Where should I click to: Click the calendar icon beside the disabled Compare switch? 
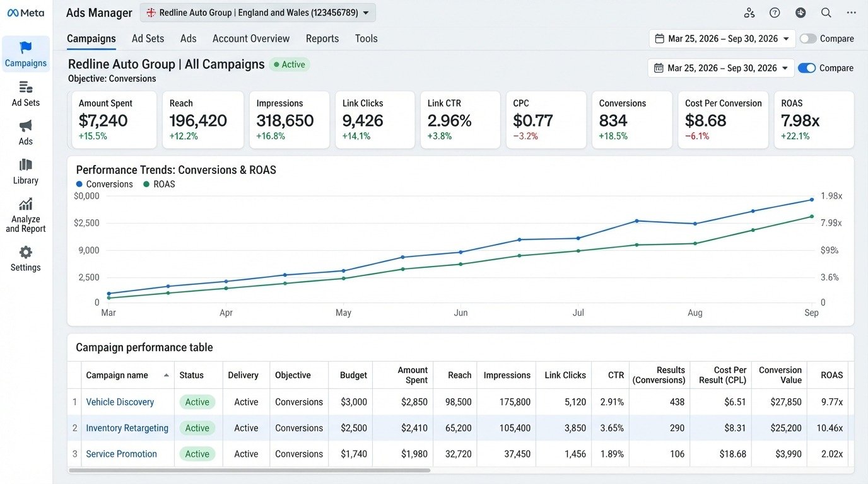pos(659,38)
